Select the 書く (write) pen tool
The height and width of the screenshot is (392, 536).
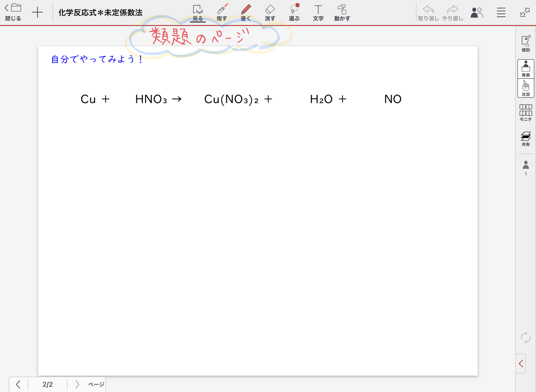click(x=246, y=13)
